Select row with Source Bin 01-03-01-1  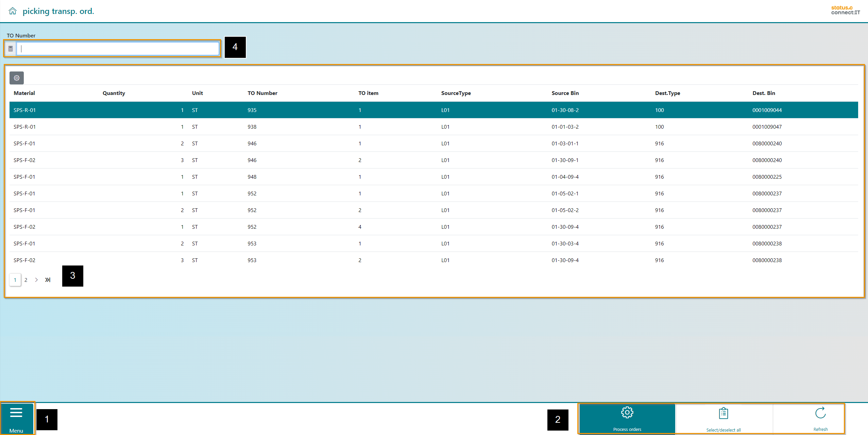(565, 143)
